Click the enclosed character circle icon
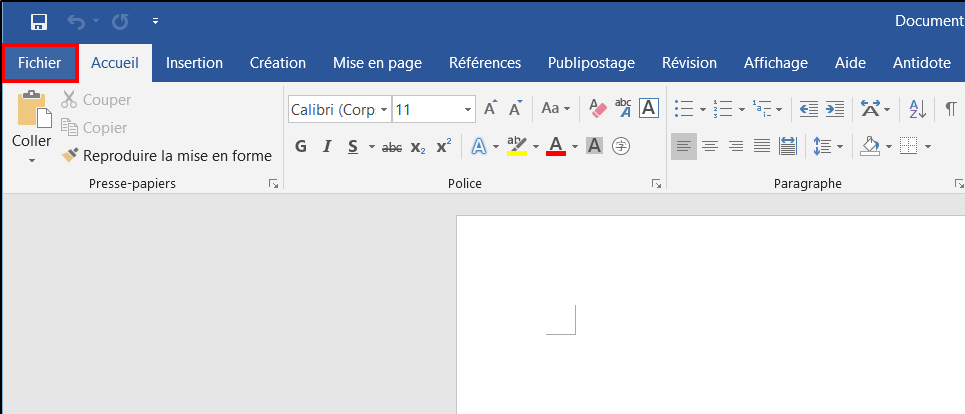 (622, 146)
